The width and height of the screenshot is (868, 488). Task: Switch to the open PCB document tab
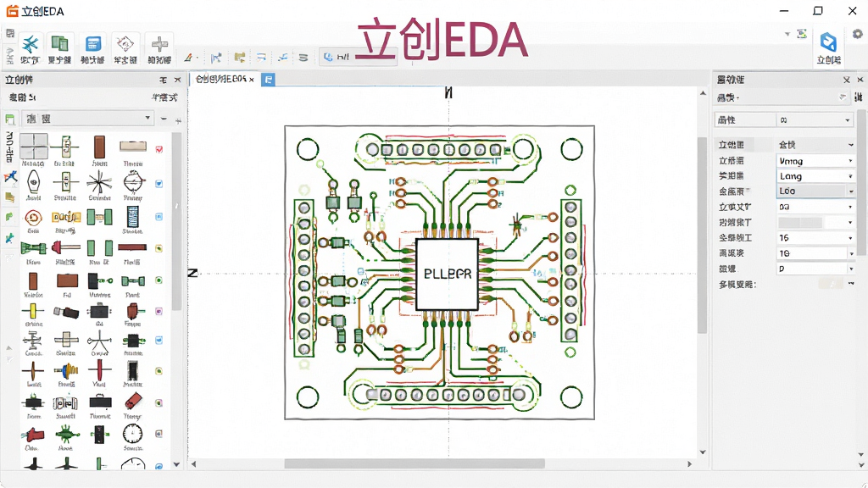pos(220,79)
